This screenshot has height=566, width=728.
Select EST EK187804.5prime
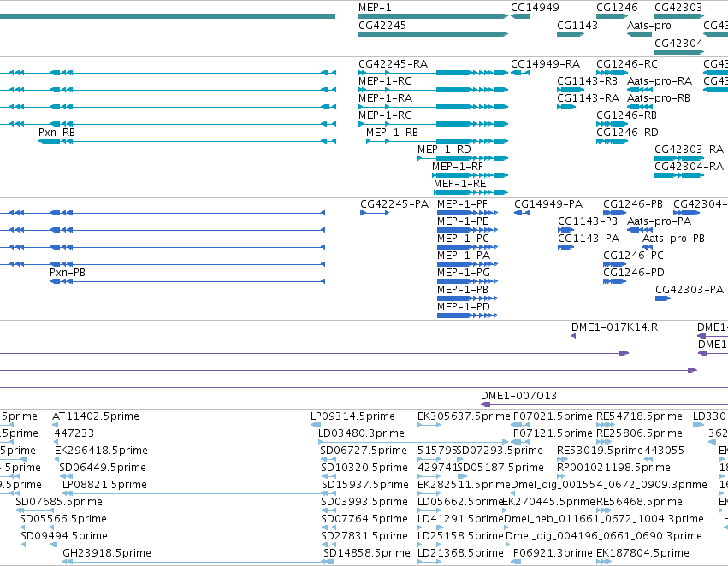[604, 562]
